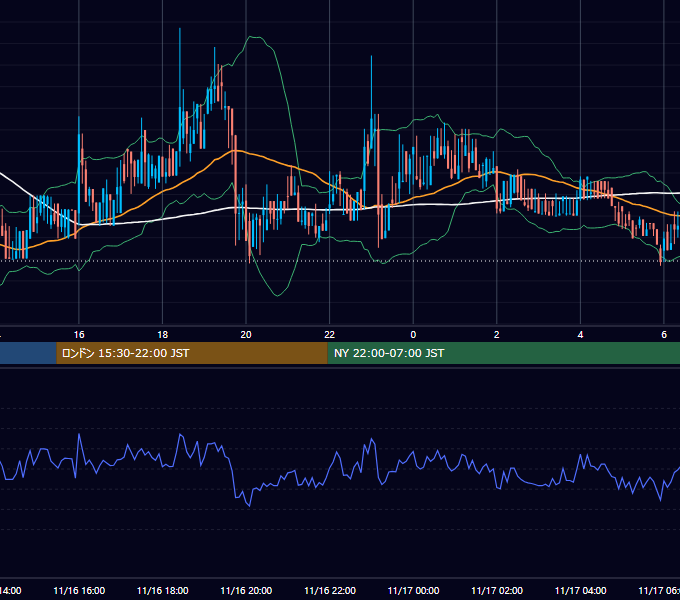Select the London 15:30-22:00 JST session bar
This screenshot has height=600, width=680.
coord(192,353)
